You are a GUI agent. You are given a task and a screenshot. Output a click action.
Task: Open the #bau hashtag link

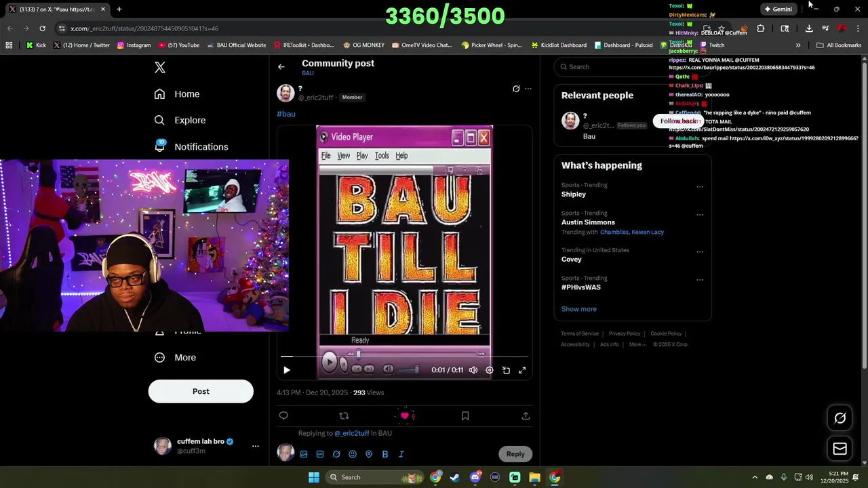pos(286,114)
